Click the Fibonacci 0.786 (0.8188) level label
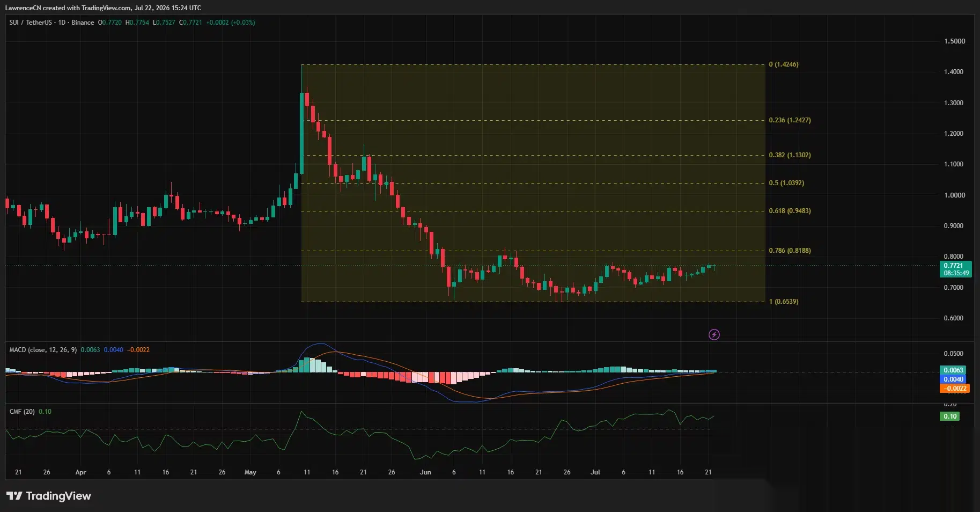980x512 pixels. (x=790, y=251)
